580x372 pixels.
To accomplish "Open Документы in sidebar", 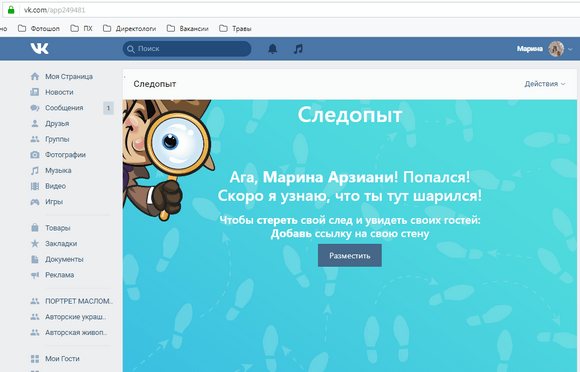I will 64,259.
